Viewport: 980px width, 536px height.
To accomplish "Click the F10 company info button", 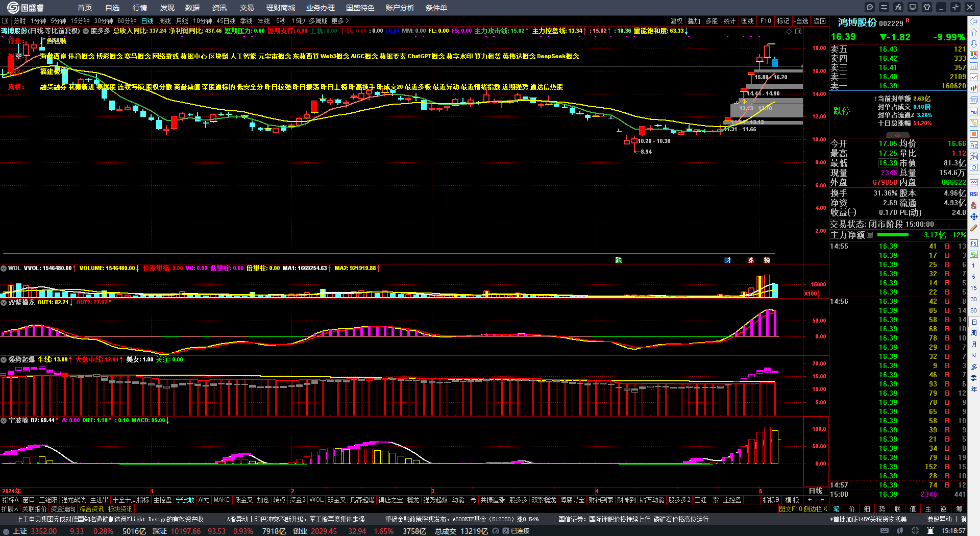I will 766,21.
